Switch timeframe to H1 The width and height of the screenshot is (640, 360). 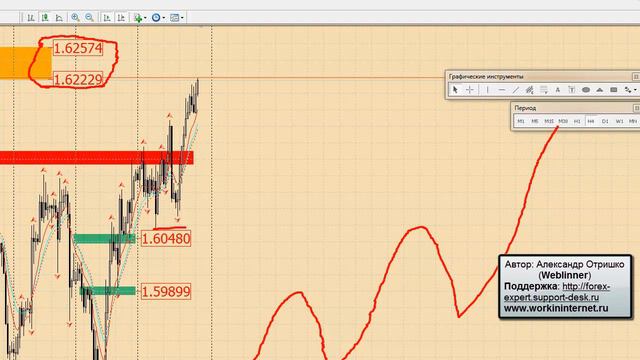[577, 121]
